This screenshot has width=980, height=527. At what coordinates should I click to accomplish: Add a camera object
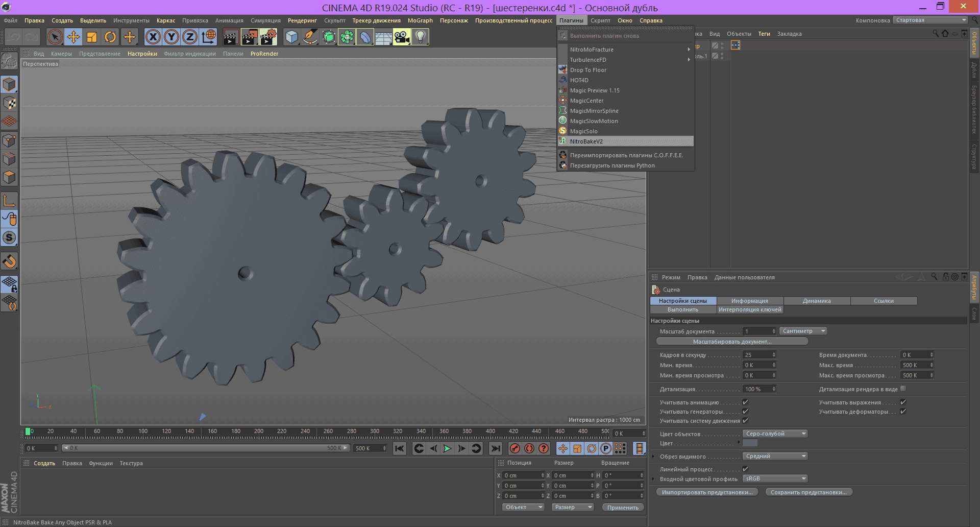tap(402, 37)
